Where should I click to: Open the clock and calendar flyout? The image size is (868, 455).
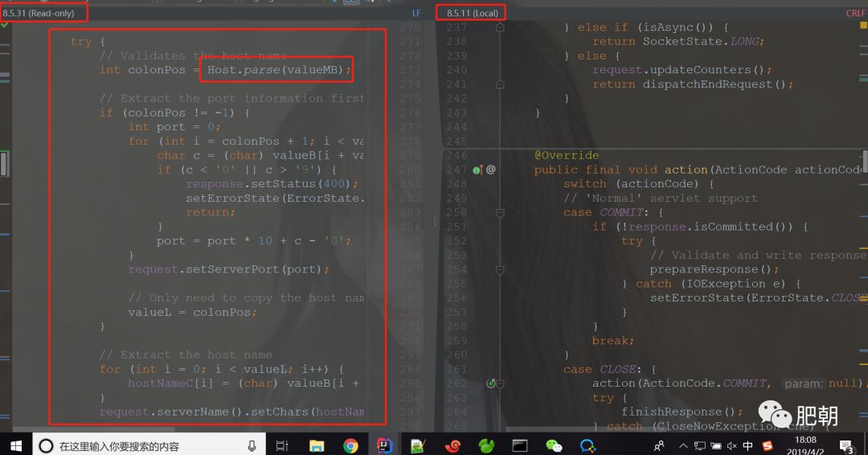pos(805,445)
